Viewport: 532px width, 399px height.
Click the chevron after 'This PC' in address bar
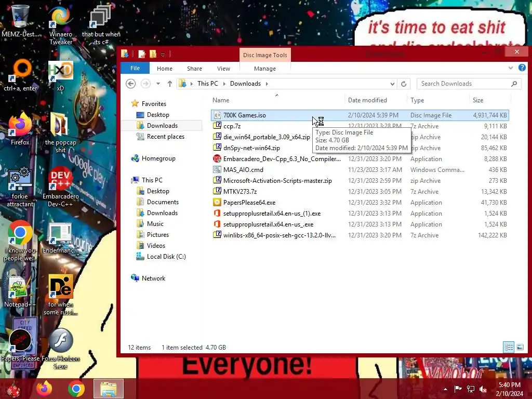click(224, 84)
